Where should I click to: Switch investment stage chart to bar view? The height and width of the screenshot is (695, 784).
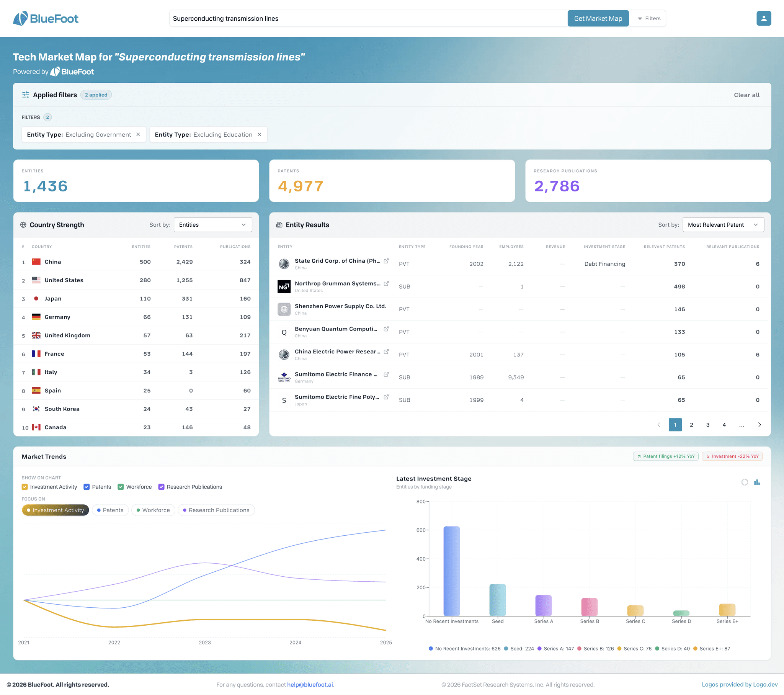[757, 482]
